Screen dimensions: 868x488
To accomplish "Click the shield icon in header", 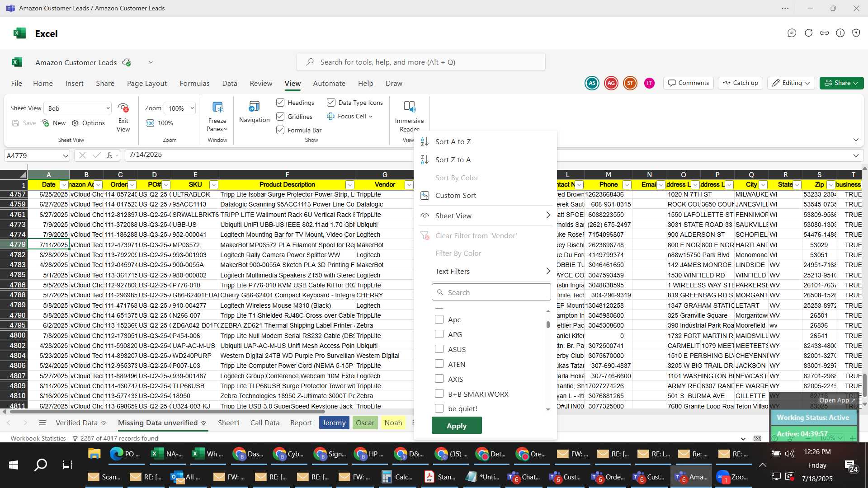I will [856, 33].
